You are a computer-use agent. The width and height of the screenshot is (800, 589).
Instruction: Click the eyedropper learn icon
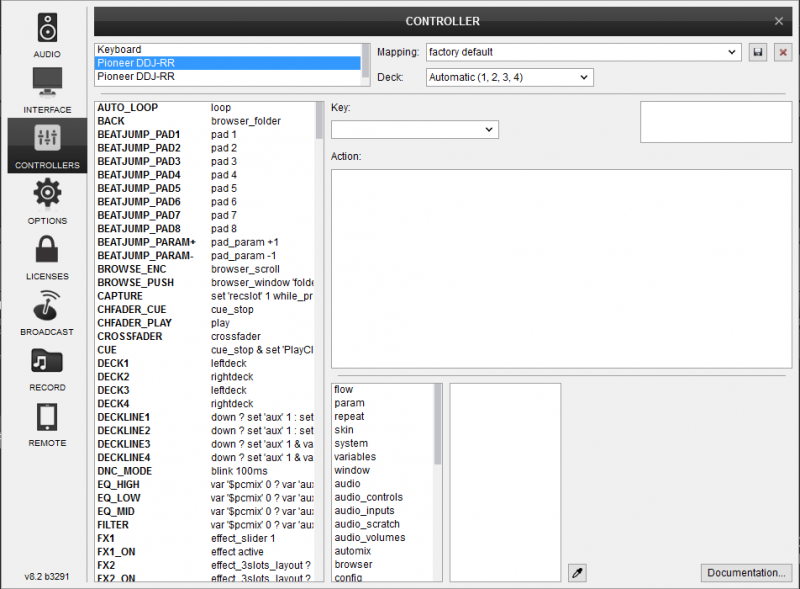576,573
